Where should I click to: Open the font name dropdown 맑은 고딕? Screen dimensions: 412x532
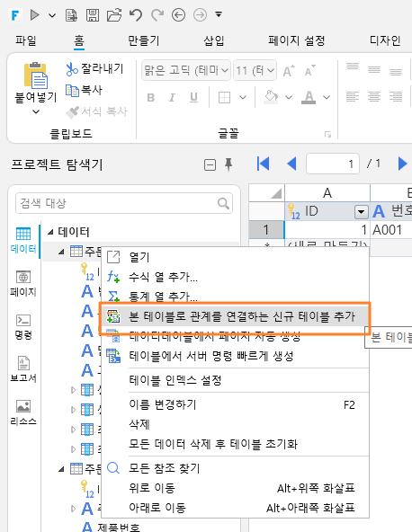click(186, 71)
